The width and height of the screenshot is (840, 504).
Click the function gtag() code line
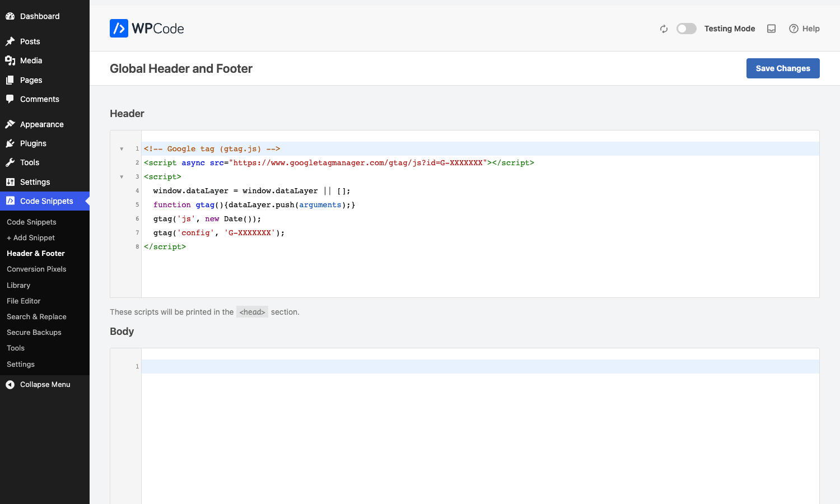(254, 205)
